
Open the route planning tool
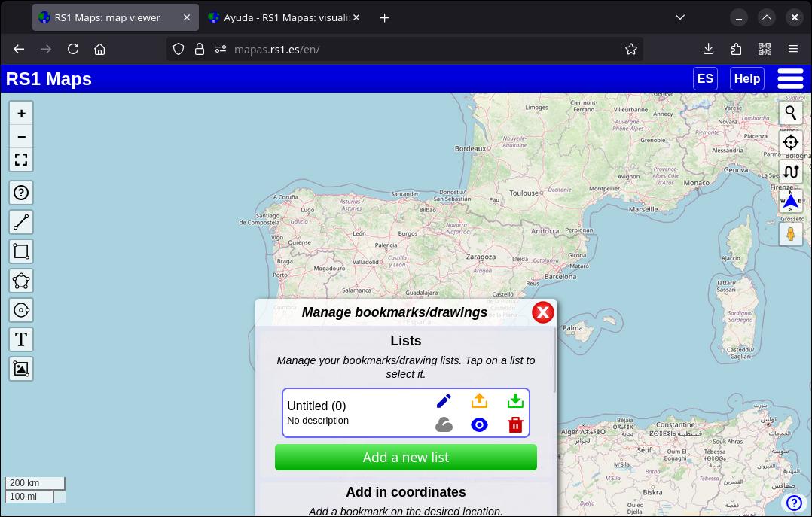click(791, 172)
